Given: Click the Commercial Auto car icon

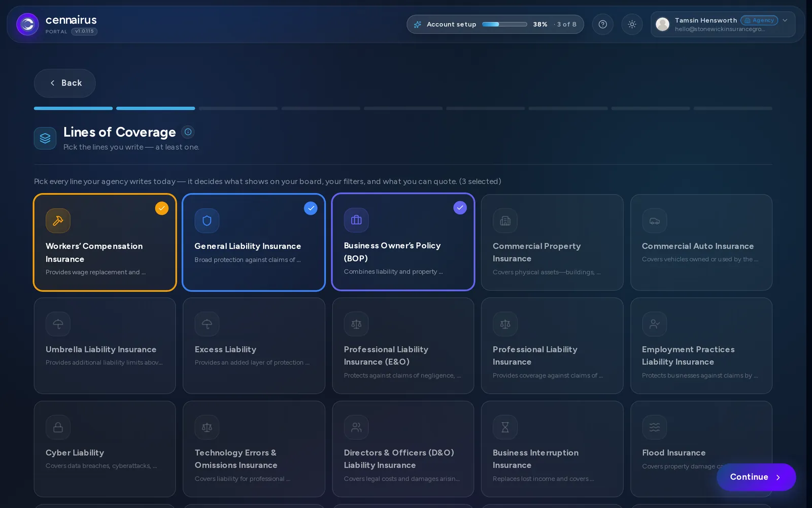Looking at the screenshot, I should [x=655, y=221].
